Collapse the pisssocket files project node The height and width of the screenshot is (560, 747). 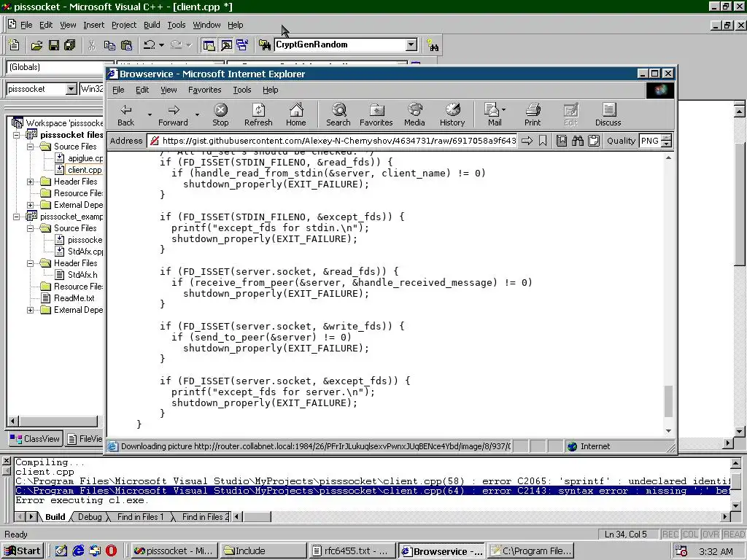coord(17,135)
